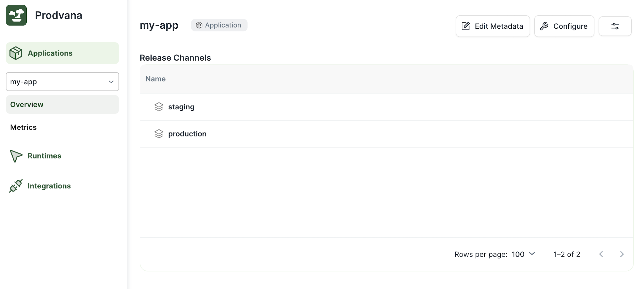Click the Name column header
The height and width of the screenshot is (289, 644).
coord(155,79)
